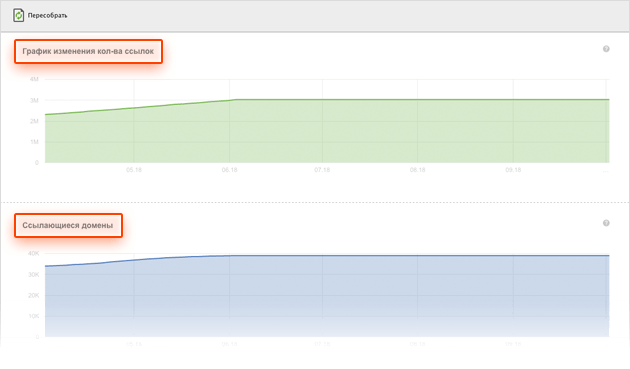630x369 pixels.
Task: Click the 1M axis label on links chart
Action: point(34,142)
